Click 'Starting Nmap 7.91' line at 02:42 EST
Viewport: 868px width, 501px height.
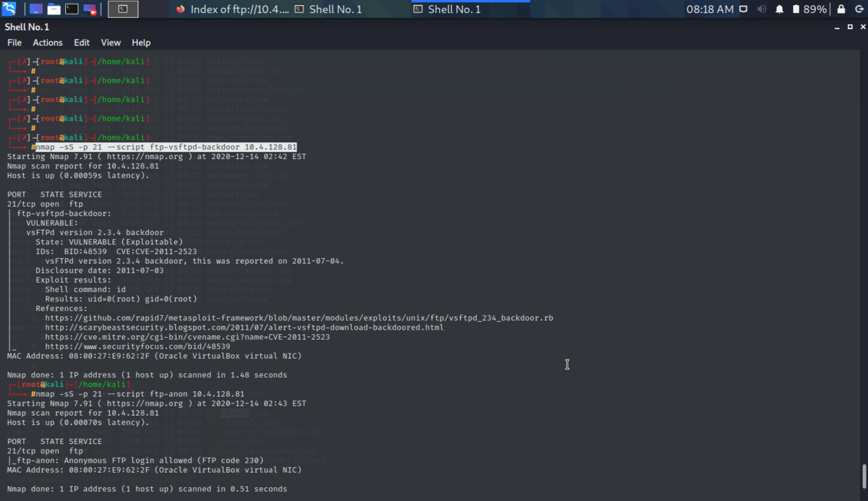(x=156, y=157)
